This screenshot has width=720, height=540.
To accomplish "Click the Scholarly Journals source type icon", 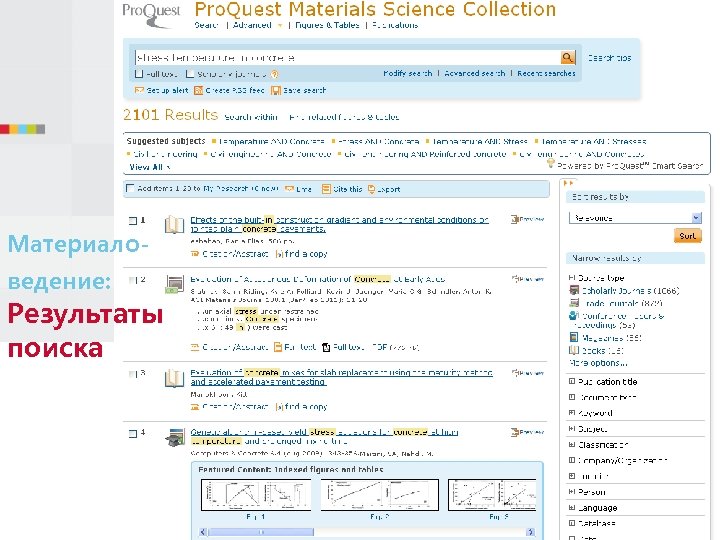I will (x=574, y=290).
